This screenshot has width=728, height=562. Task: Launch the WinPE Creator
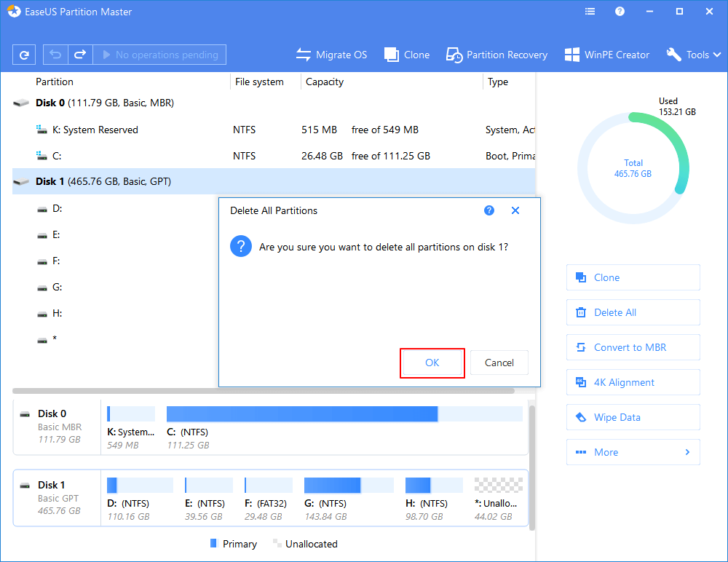tap(607, 55)
